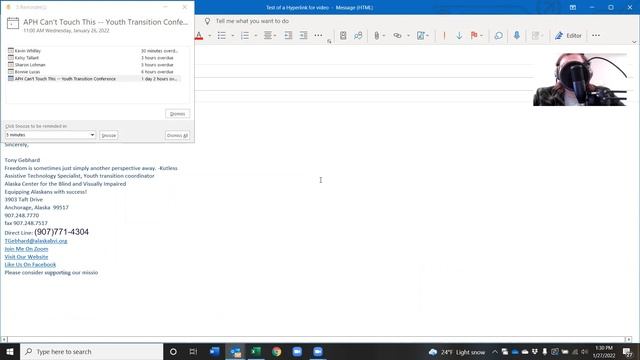Collapse the ribbon with the chevron
Image resolution: width=640 pixels, height=360 pixels.
(634, 42)
